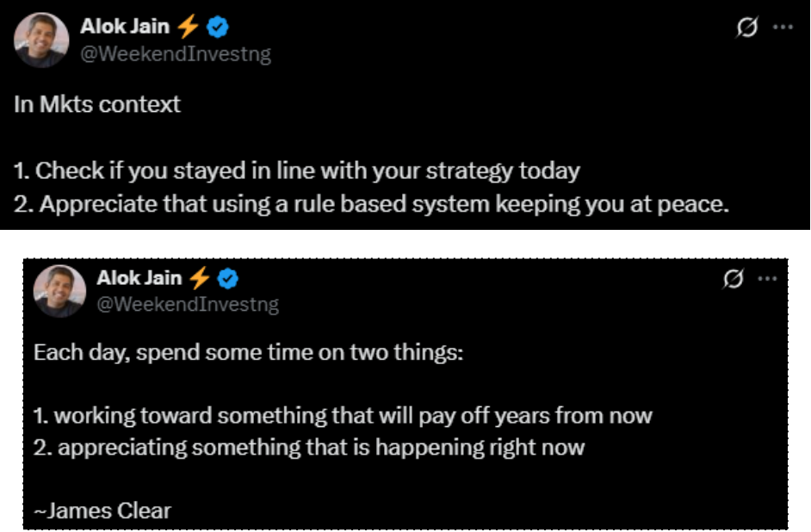Viewport: 811px width, 532px height.
Task: Click verified badge in the Mkts context tweet
Action: 219,28
